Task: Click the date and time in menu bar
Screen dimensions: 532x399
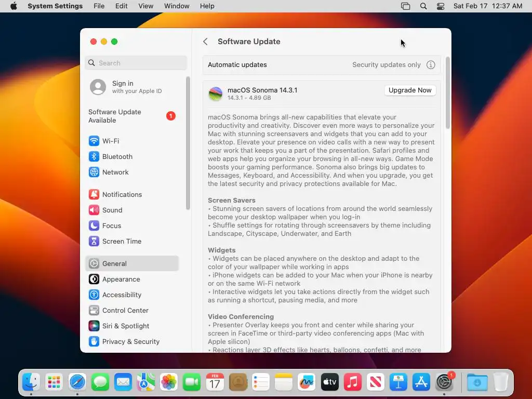Action: 487,6
